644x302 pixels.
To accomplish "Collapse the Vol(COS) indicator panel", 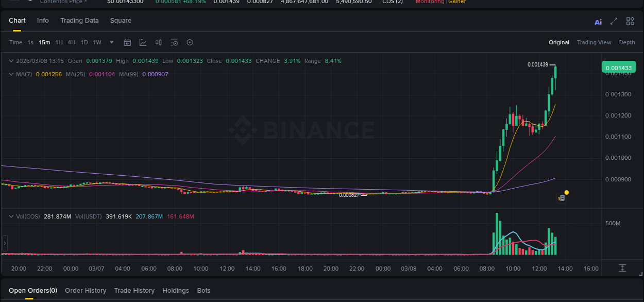I will coord(11,216).
